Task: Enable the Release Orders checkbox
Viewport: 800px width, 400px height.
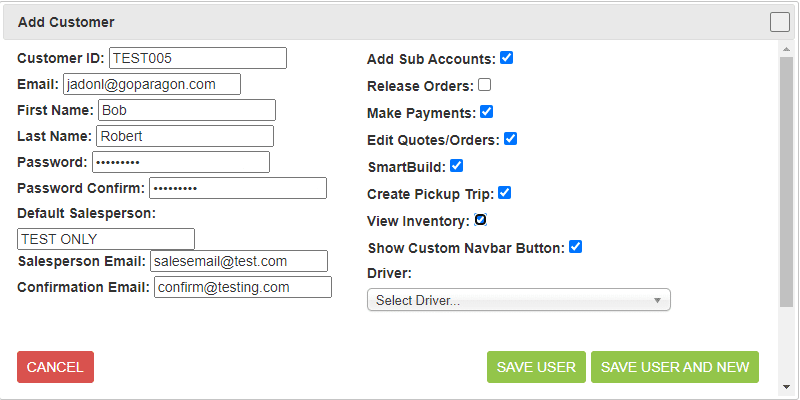Action: [485, 85]
